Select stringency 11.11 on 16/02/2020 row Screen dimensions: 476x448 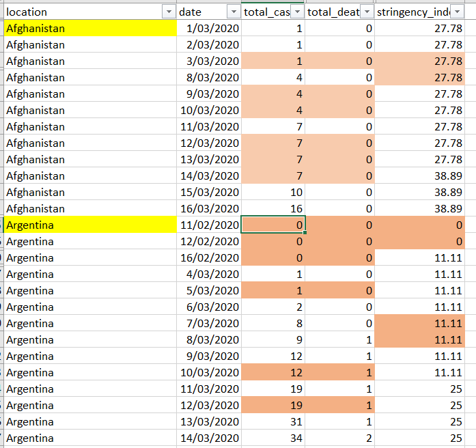420,257
